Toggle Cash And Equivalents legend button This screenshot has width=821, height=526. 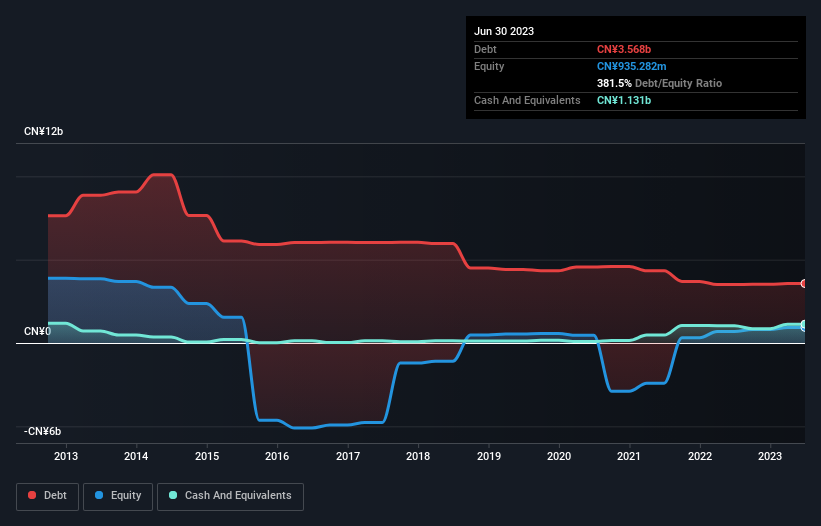(230, 496)
